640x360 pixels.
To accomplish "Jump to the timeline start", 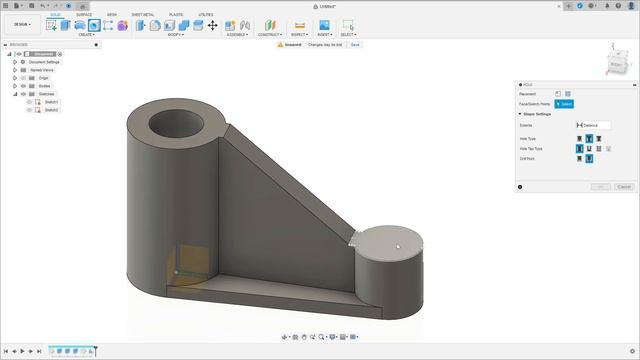I will point(6,351).
